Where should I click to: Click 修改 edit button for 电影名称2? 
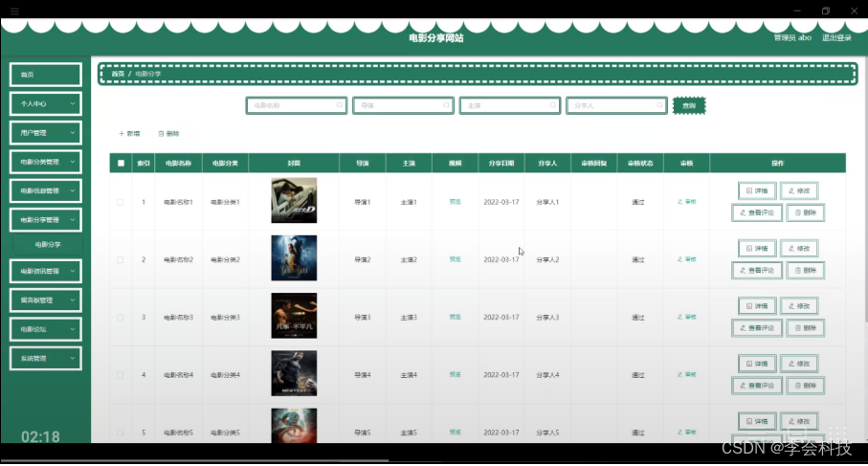click(799, 249)
